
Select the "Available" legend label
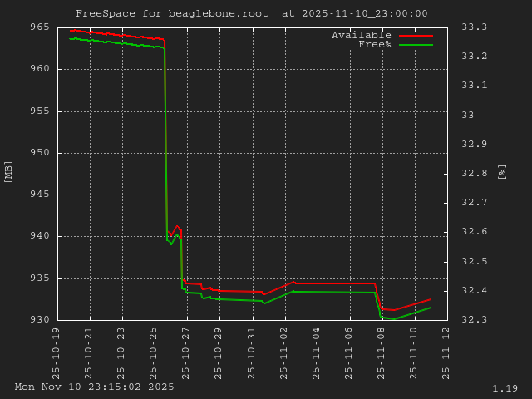click(x=361, y=35)
